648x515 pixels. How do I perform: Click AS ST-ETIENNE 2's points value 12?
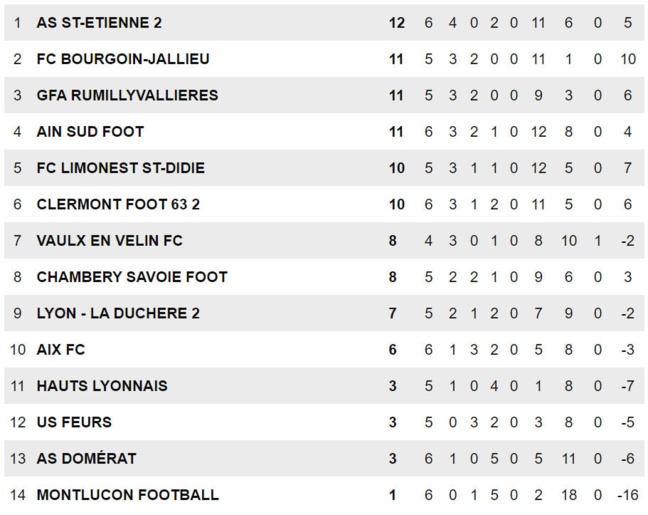click(x=397, y=23)
